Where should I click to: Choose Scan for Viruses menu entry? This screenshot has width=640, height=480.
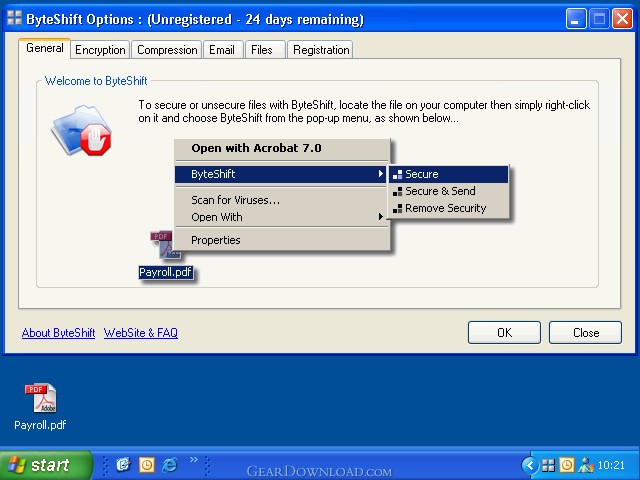[x=281, y=200]
